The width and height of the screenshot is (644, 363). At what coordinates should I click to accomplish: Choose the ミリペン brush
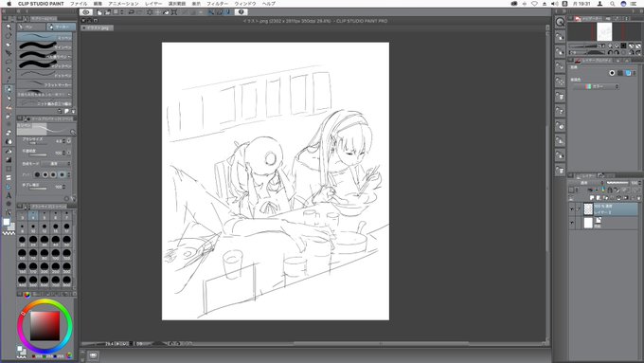coord(45,37)
